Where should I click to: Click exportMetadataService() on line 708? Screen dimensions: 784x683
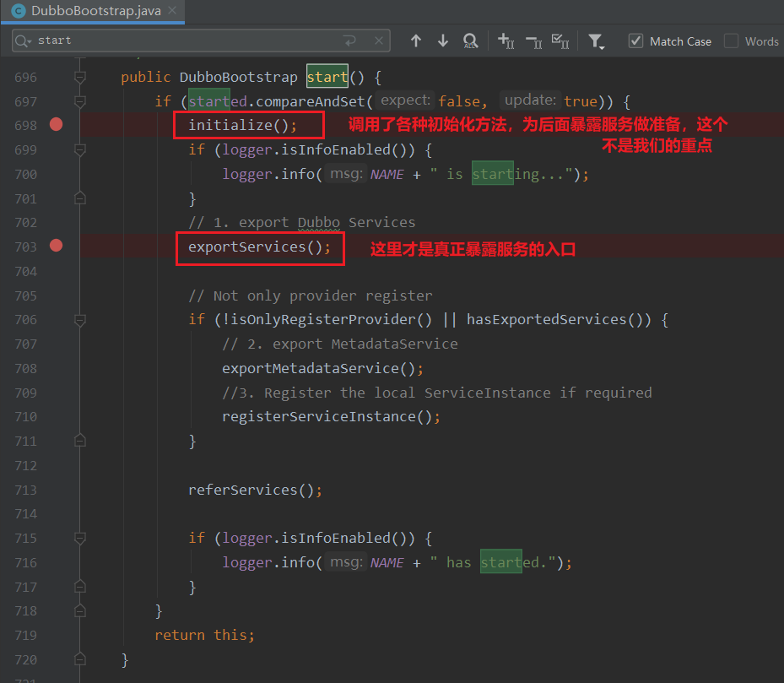click(322, 368)
